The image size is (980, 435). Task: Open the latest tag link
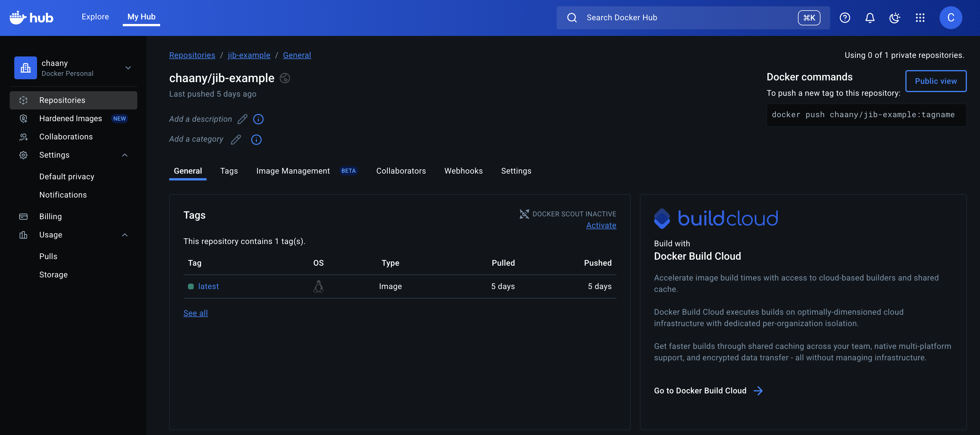[x=208, y=286]
